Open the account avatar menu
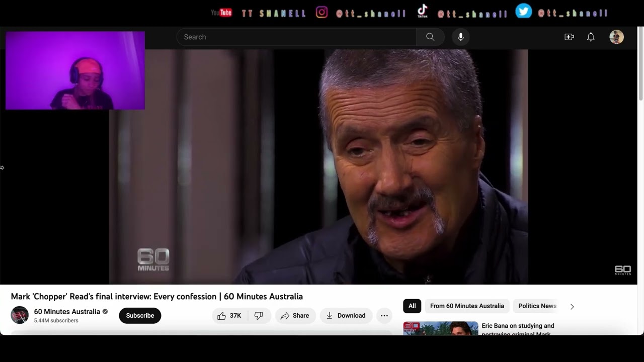This screenshot has width=644, height=362. pos(616,37)
